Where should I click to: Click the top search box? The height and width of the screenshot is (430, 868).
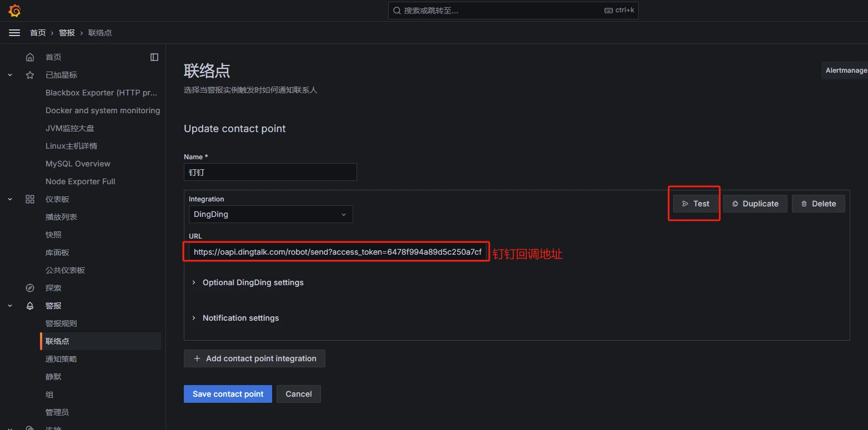(x=513, y=11)
